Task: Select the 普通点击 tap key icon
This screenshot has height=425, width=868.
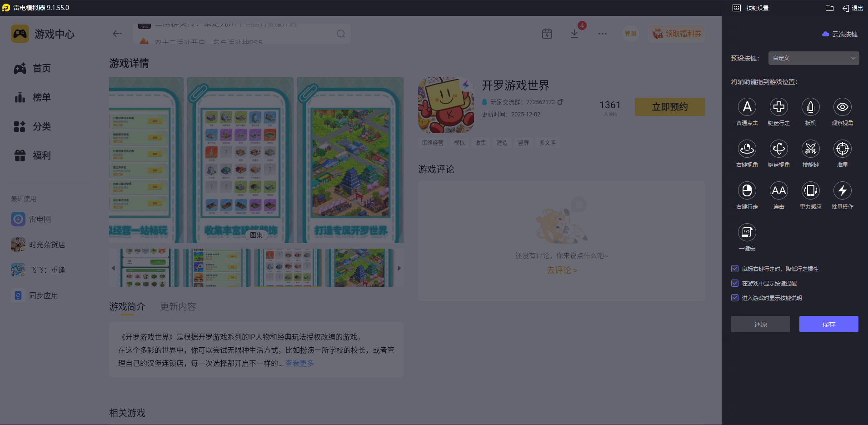Action: 747,107
